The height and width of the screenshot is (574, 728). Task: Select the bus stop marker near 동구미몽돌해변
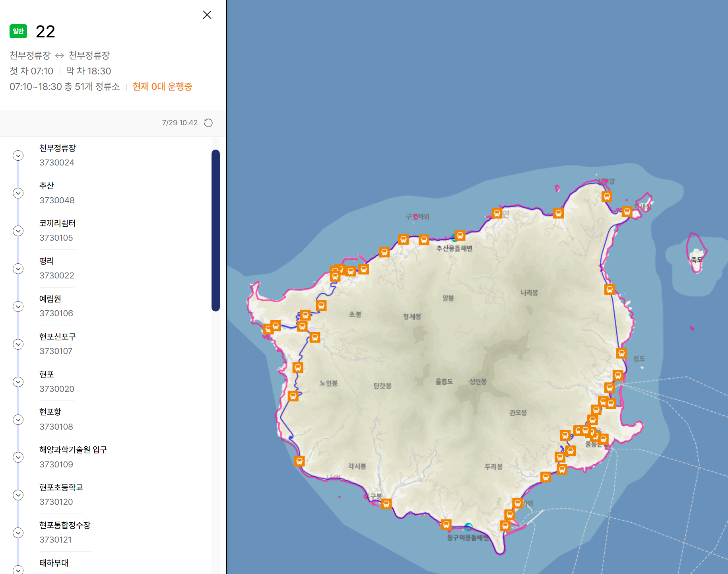click(447, 524)
